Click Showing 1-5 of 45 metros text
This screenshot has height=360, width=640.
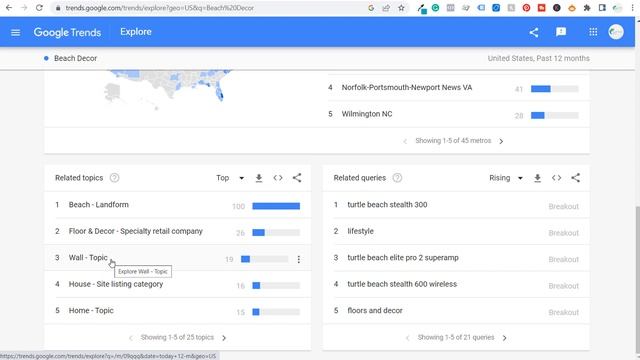pyautogui.click(x=453, y=140)
